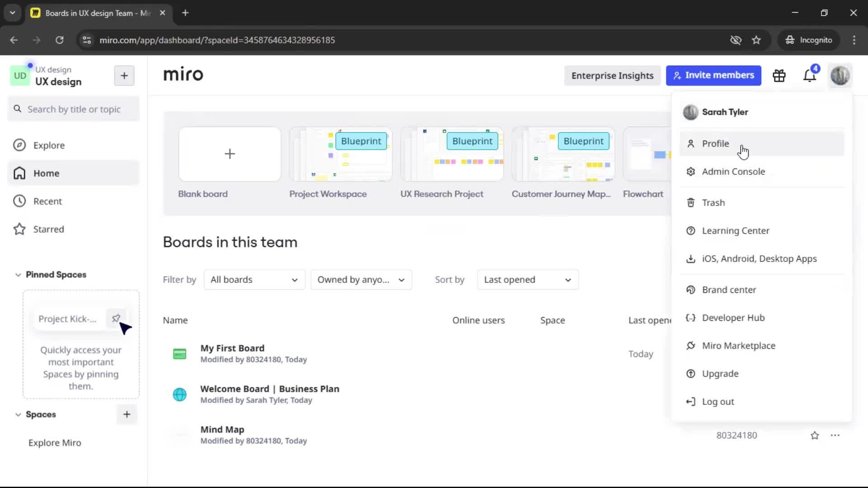Click Sarah Tyler name in menu header
868x488 pixels.
[x=725, y=112]
